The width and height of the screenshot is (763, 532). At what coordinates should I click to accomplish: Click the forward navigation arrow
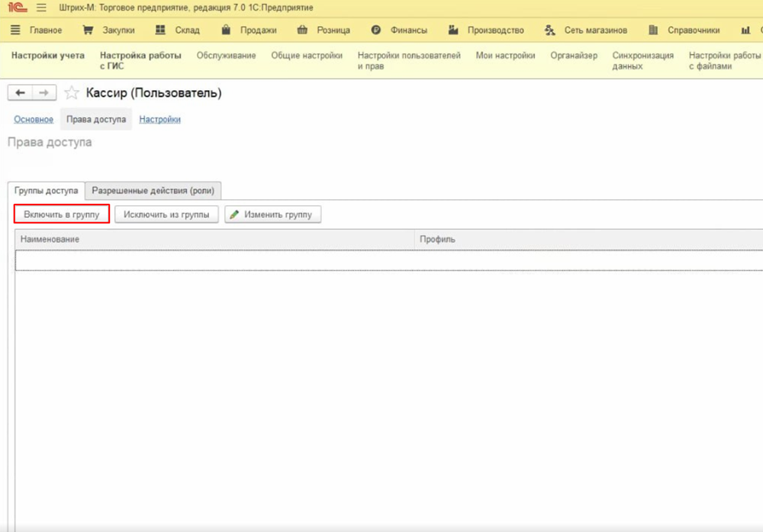(x=44, y=92)
